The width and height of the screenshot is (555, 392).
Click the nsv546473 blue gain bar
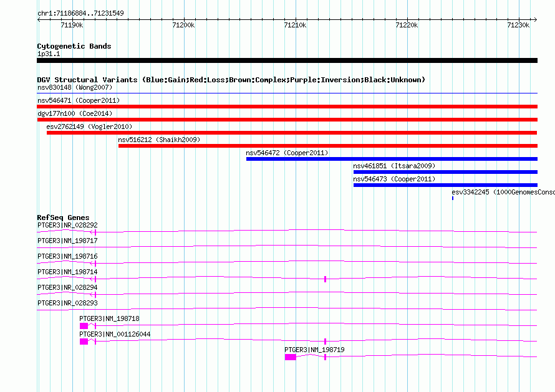coord(445,185)
